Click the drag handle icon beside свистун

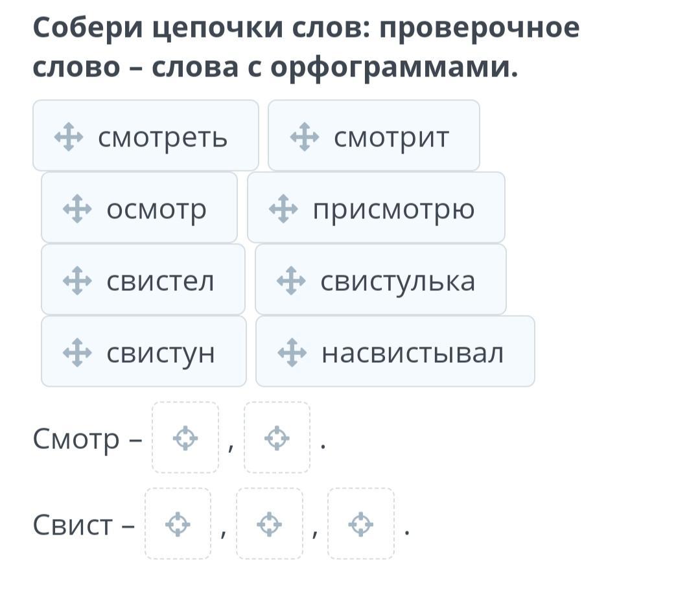(x=77, y=352)
